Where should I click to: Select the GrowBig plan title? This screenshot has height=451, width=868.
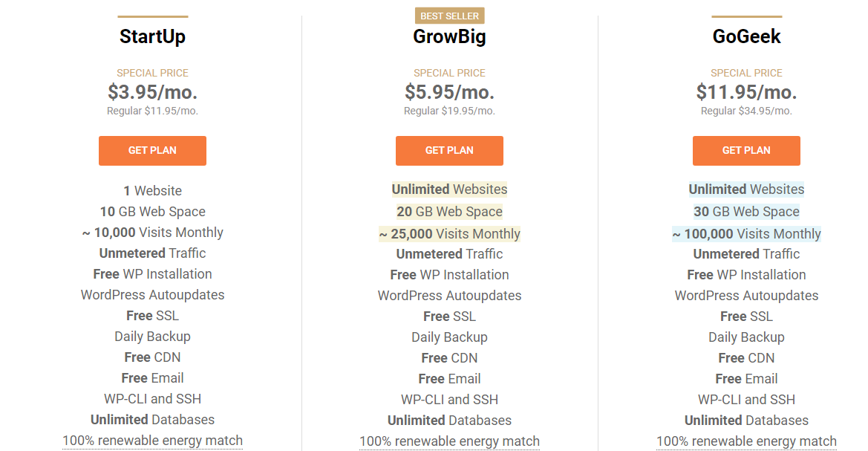click(x=449, y=36)
